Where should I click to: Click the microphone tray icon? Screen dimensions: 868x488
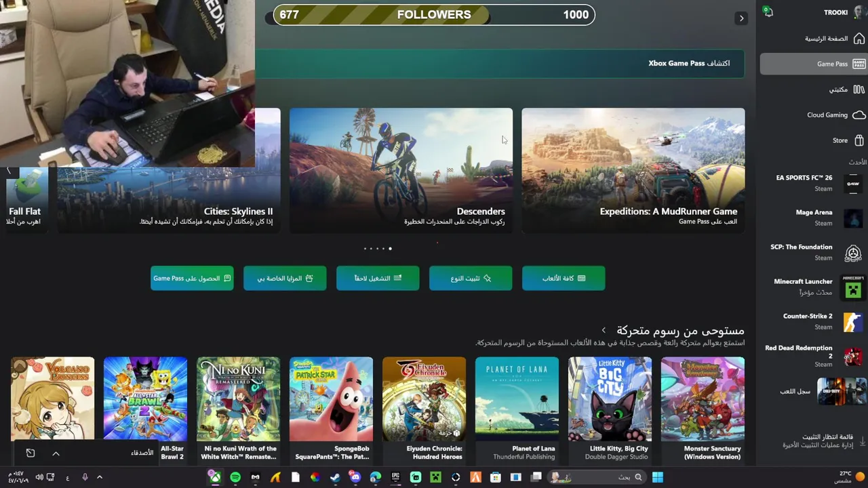tap(85, 478)
